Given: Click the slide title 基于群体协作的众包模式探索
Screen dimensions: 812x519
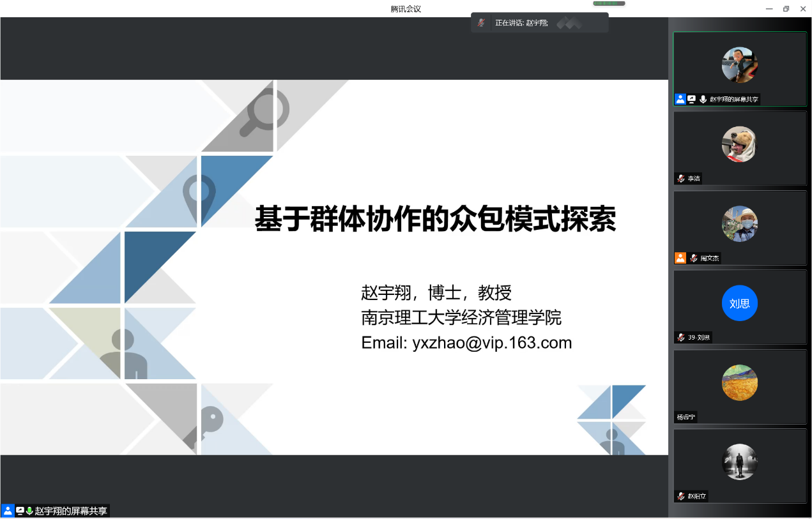Looking at the screenshot, I should click(x=435, y=220).
